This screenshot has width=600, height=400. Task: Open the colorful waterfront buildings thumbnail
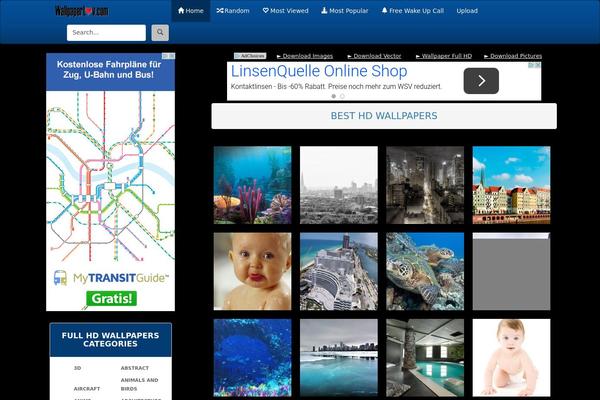point(511,185)
